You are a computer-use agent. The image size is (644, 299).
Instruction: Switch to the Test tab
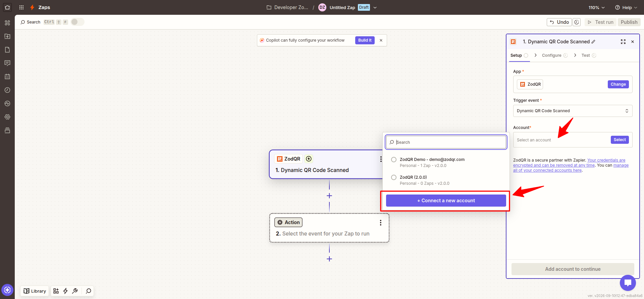(589, 55)
